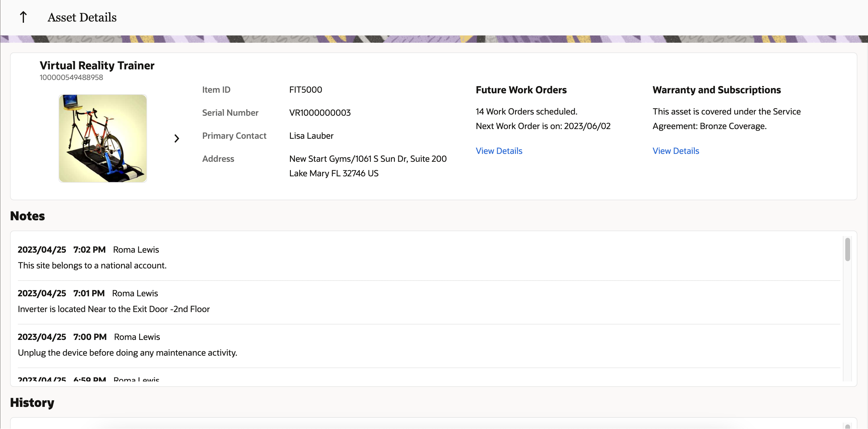
Task: Click the Primary Contact name Lisa Lauber
Action: pyautogui.click(x=311, y=136)
